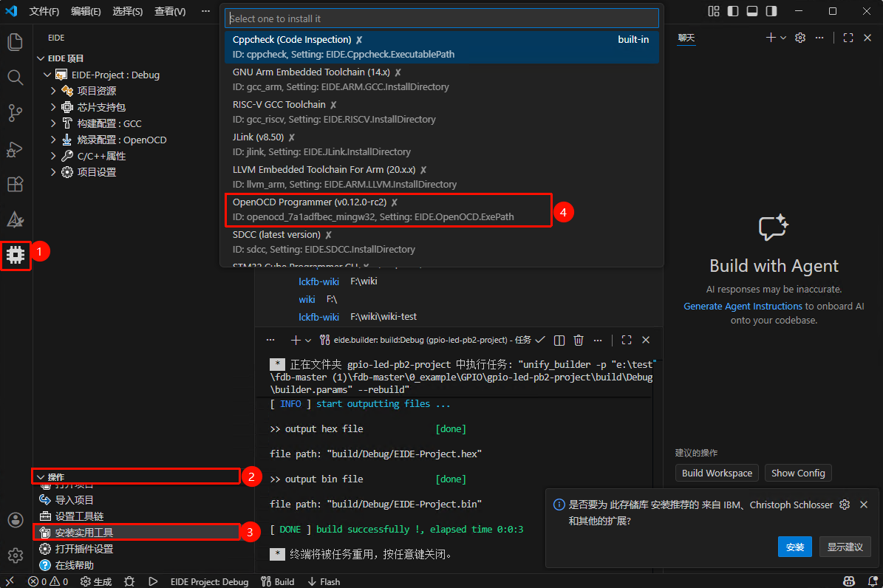Screen dimensions: 883x588
Task: Open Source Control view in activity bar
Action: click(16, 112)
